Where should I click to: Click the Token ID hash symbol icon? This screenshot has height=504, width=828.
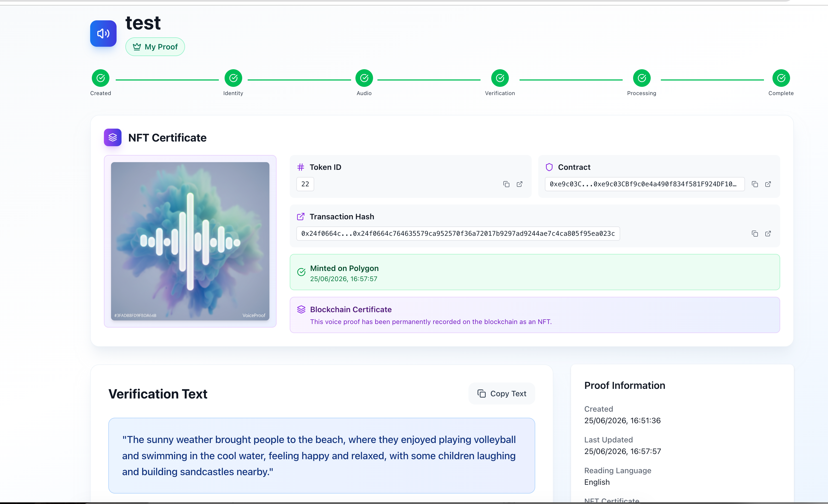(x=301, y=167)
